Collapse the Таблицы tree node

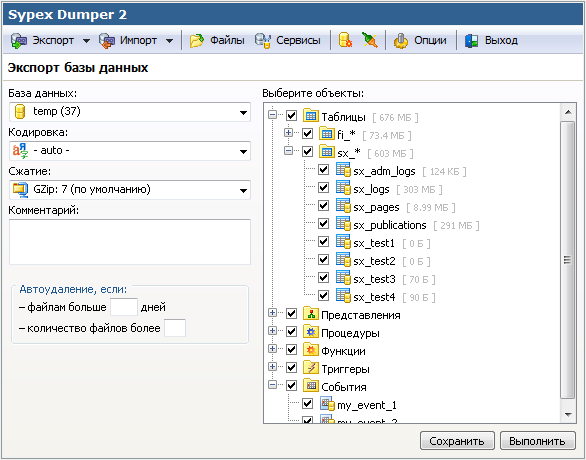(273, 115)
